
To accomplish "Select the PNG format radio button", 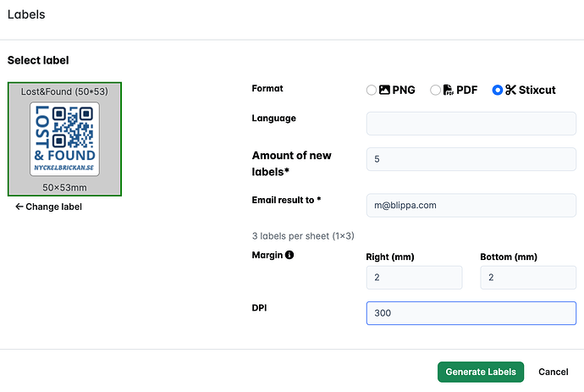I will coord(371,91).
